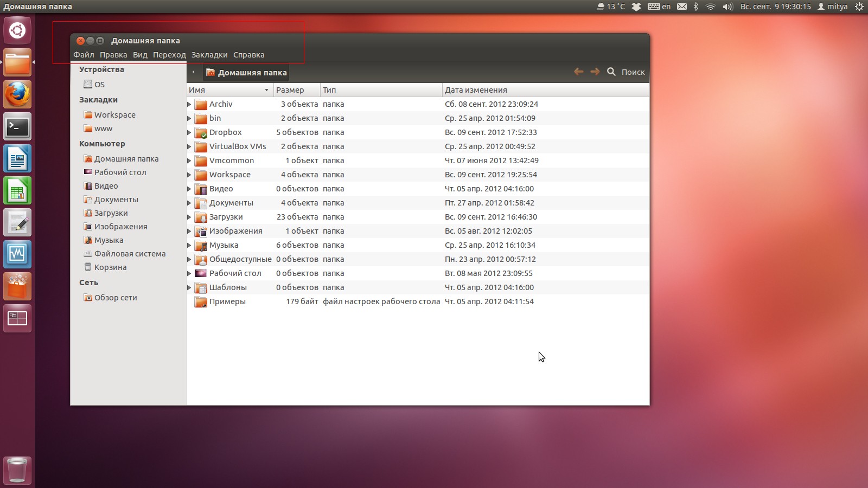Sort by Дата изменения column header
This screenshot has height=488, width=868.
546,90
